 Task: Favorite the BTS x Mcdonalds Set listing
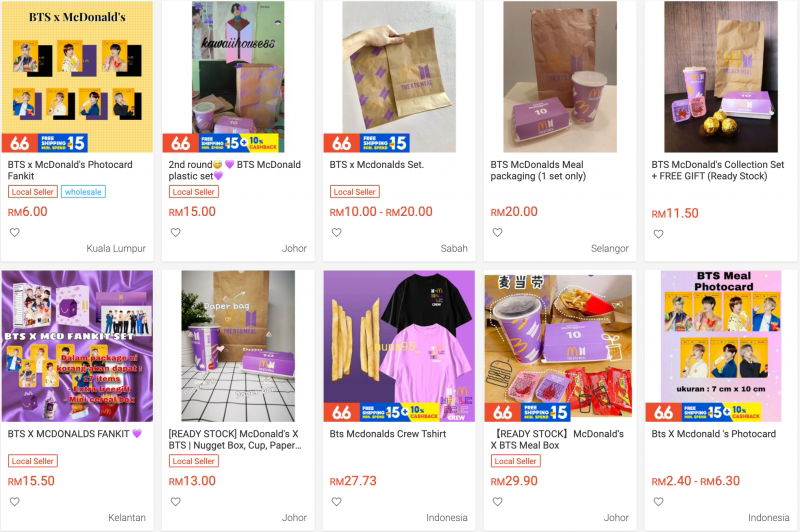click(x=337, y=233)
